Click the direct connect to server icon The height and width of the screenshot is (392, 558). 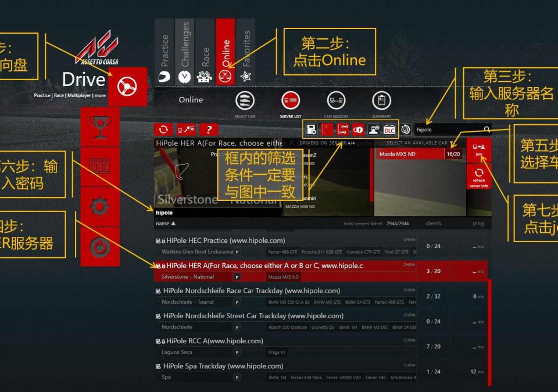tap(186, 130)
